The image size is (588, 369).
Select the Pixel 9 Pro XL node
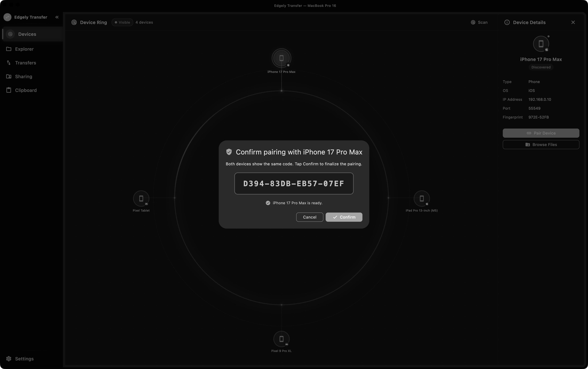point(281,339)
